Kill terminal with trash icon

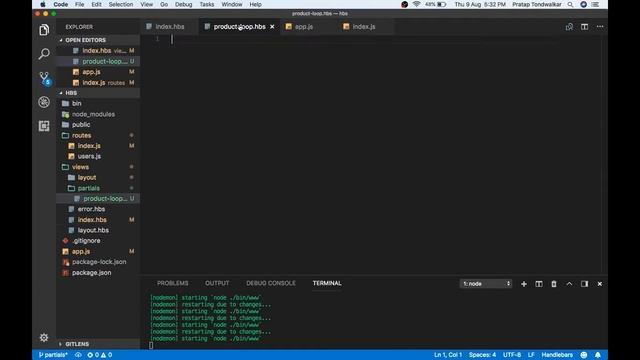point(554,284)
